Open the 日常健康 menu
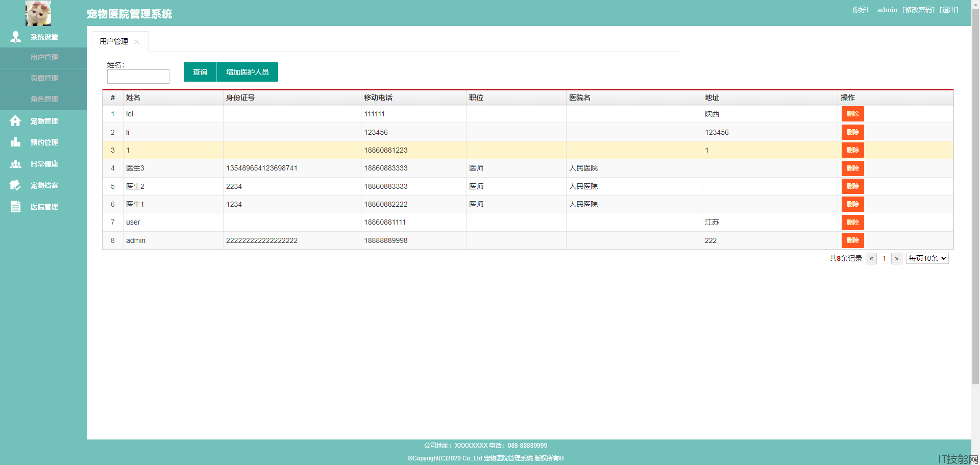Image resolution: width=980 pixels, height=465 pixels. click(x=43, y=164)
